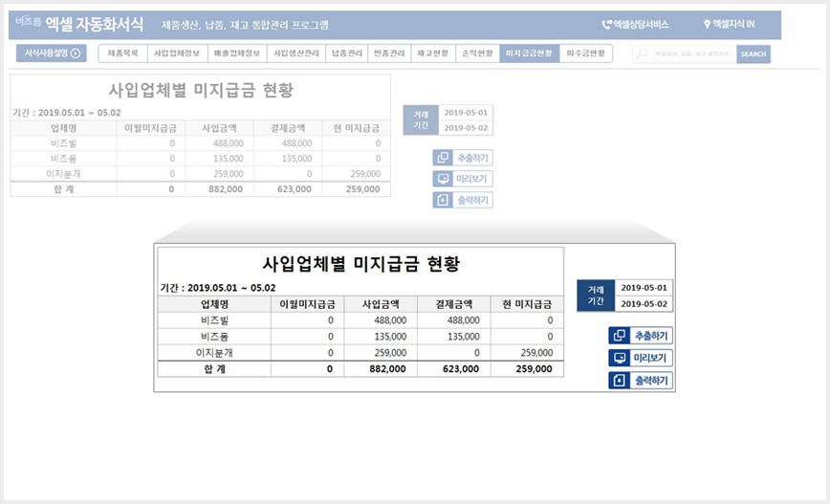This screenshot has width=830, height=504.
Task: Select the 비즈빌 row name in the enlarged table
Action: 214,320
